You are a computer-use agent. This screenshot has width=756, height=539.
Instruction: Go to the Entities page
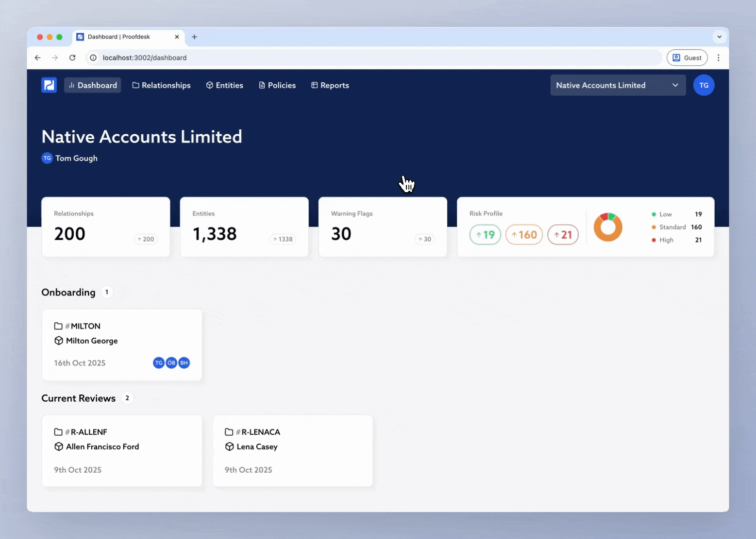(x=224, y=85)
